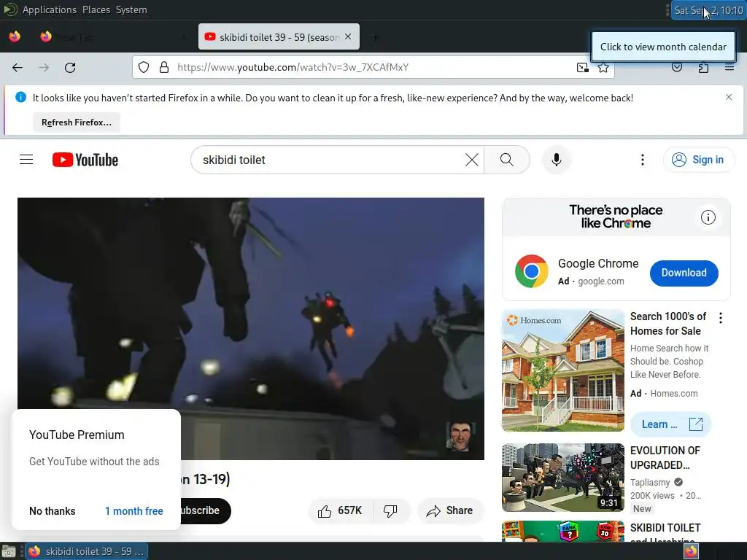
Task: Bookmark this page with the star icon
Action: coord(603,67)
